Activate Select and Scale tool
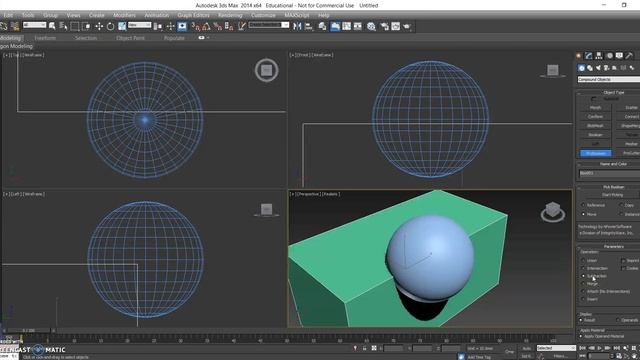This screenshot has width=640, height=360. tap(122, 26)
